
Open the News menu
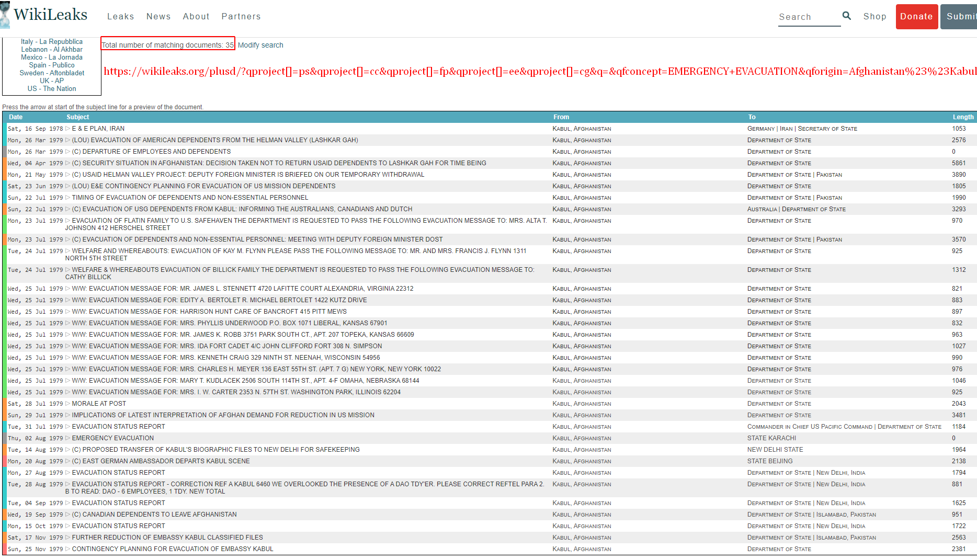158,16
